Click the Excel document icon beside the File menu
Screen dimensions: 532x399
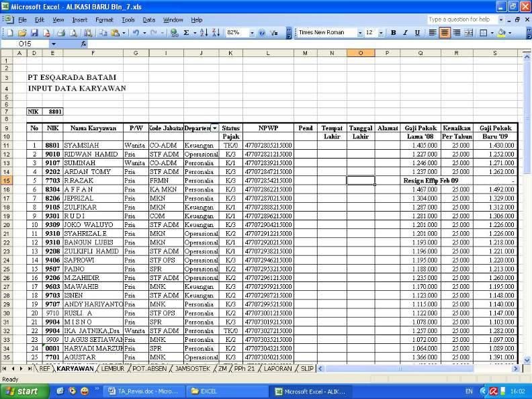click(8, 19)
